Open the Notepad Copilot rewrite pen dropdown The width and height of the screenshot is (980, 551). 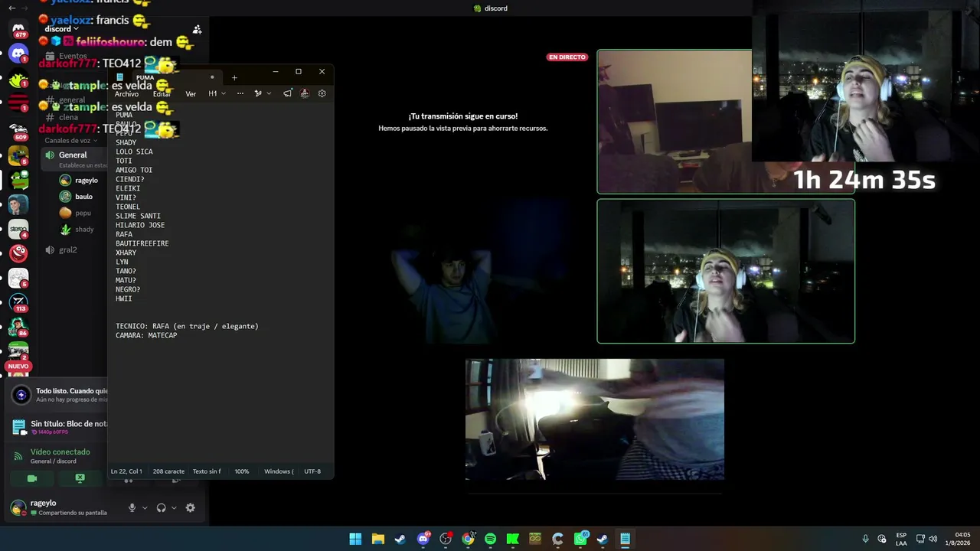(x=263, y=93)
